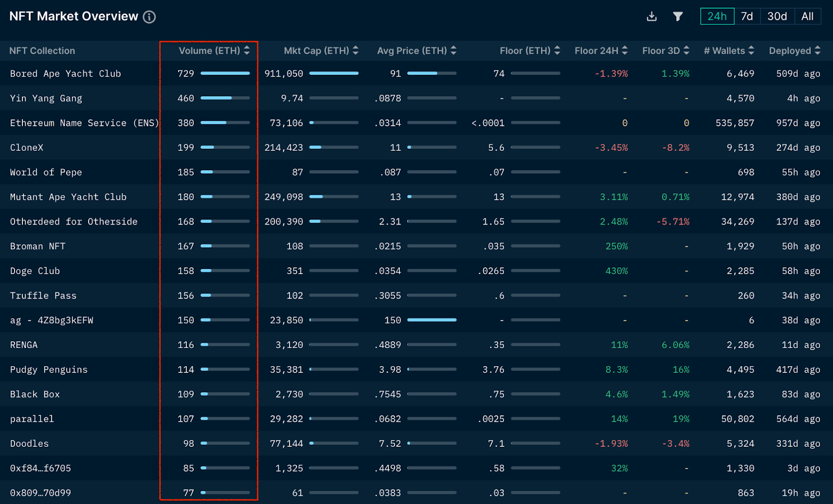Click Yin Yang Gang deployed 4h ago
The height and width of the screenshot is (504, 833).
tap(804, 98)
